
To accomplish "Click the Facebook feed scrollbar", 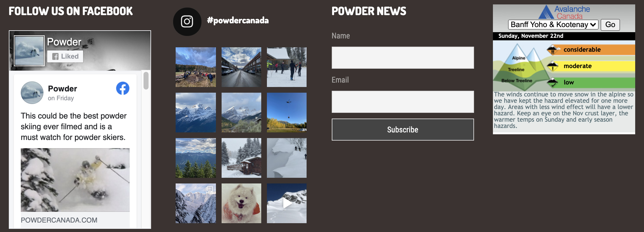I will point(146,81).
